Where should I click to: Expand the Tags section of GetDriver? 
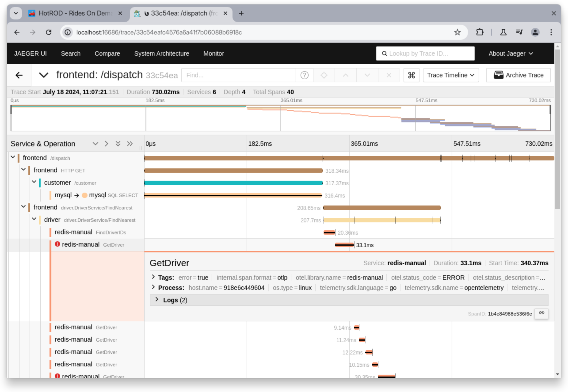point(153,277)
